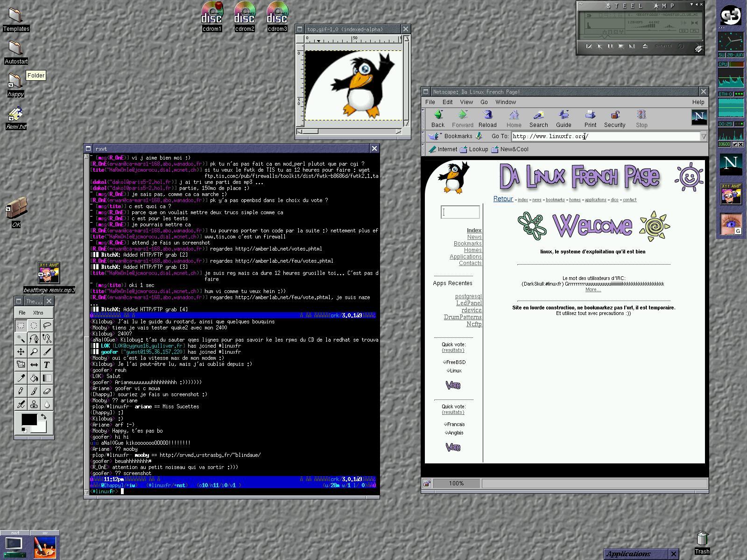Open the Bookmarks dropdown in Netscape

click(458, 136)
